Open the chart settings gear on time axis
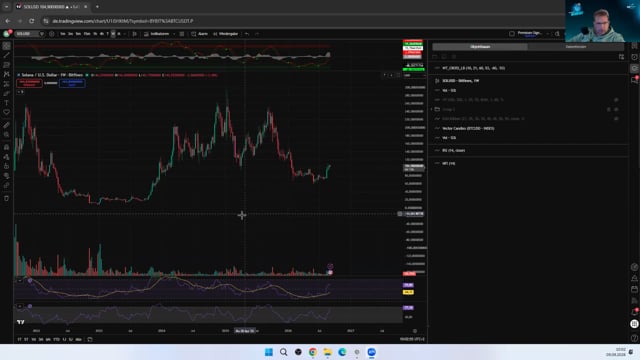 (x=415, y=331)
